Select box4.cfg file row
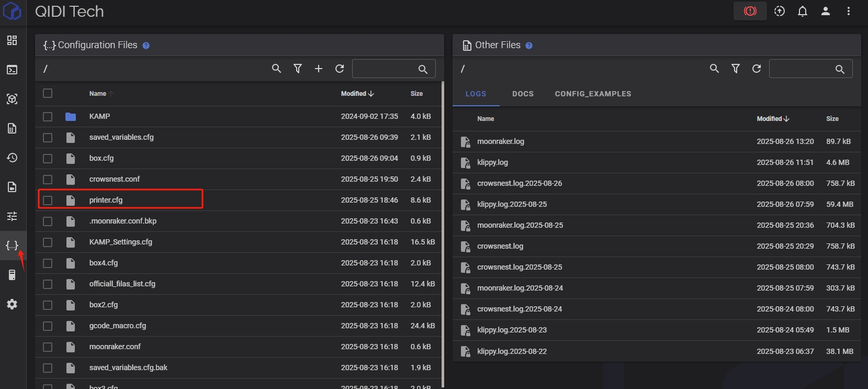Viewport: 868px width, 389px height. pyautogui.click(x=239, y=263)
